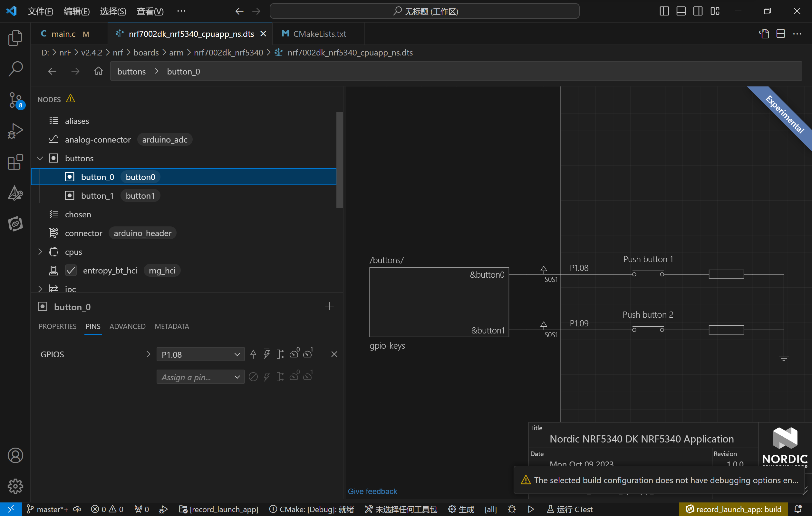The image size is (812, 516).
Task: Click the 生成 build button in status bar
Action: click(461, 509)
